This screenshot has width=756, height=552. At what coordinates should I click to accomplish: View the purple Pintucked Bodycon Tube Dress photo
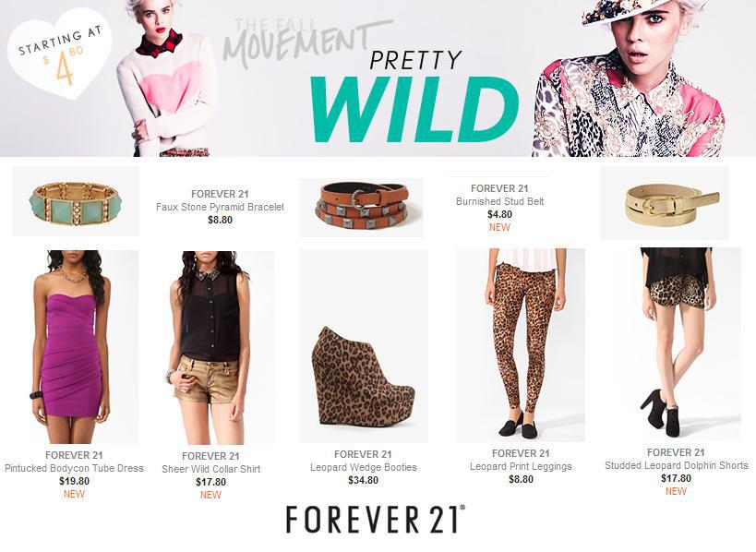point(74,347)
